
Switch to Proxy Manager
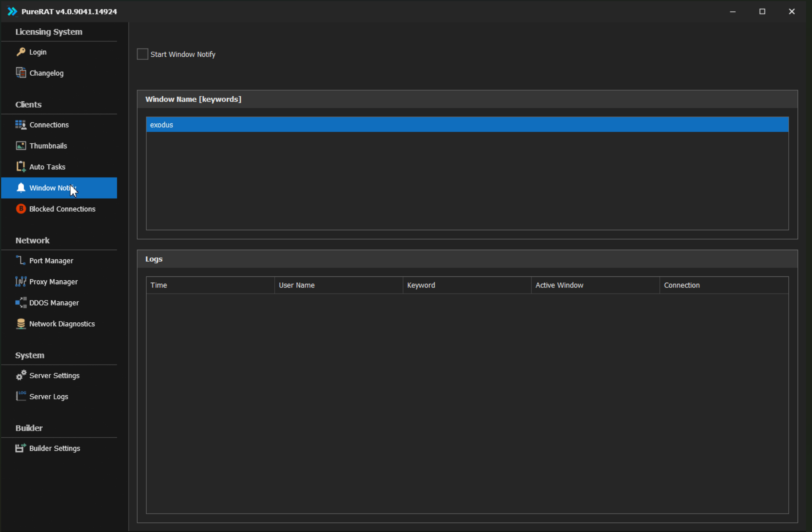59,281
